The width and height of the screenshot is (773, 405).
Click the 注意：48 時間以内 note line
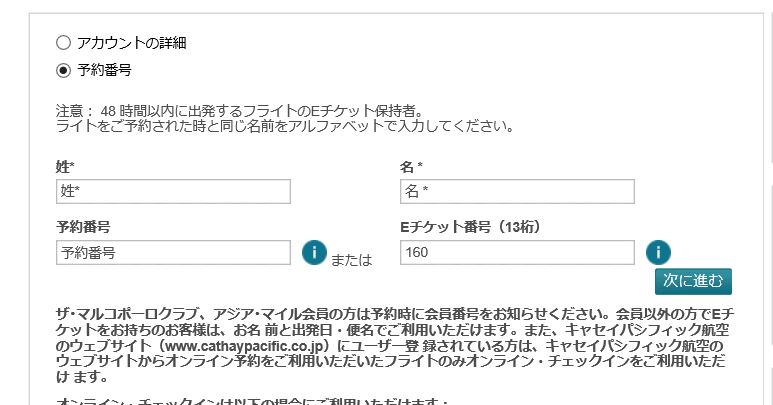click(x=240, y=111)
